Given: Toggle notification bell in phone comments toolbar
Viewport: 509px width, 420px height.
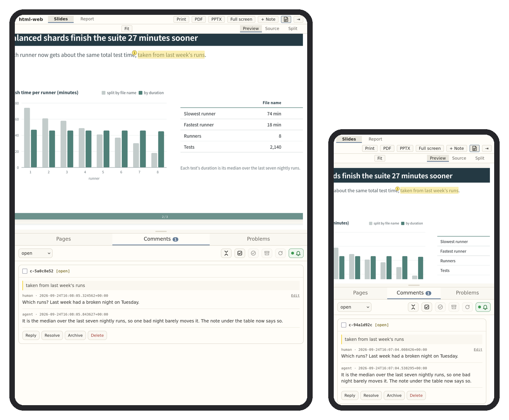Looking at the screenshot, I should pos(483,307).
